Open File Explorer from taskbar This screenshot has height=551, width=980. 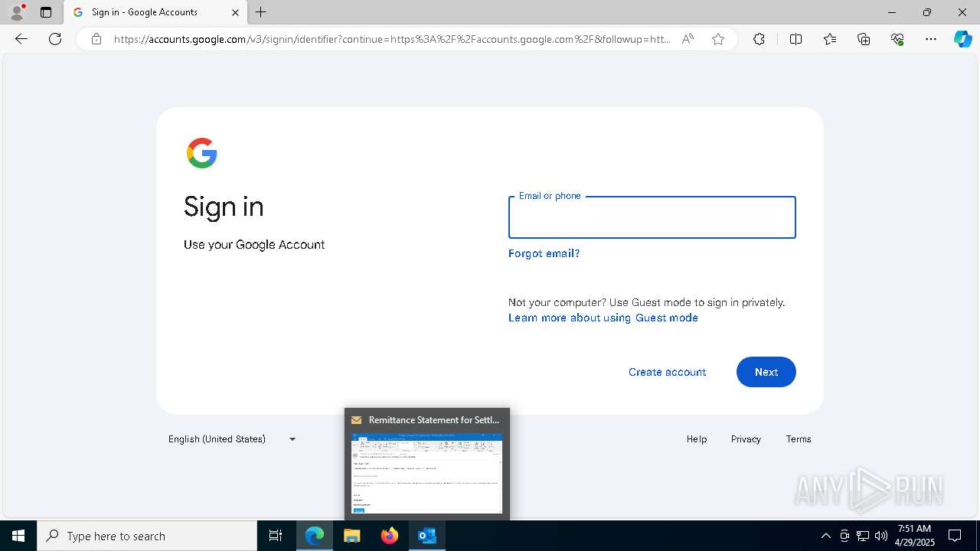(352, 536)
